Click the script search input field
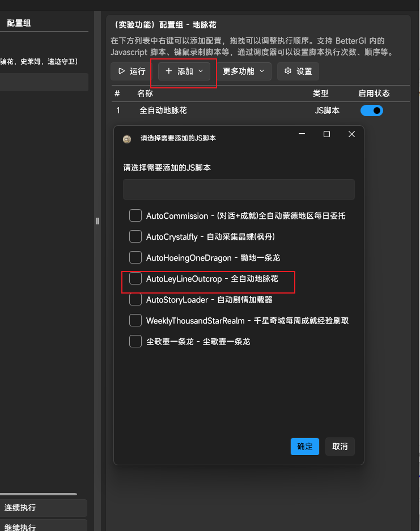Image resolution: width=420 pixels, height=531 pixels. coord(239,189)
